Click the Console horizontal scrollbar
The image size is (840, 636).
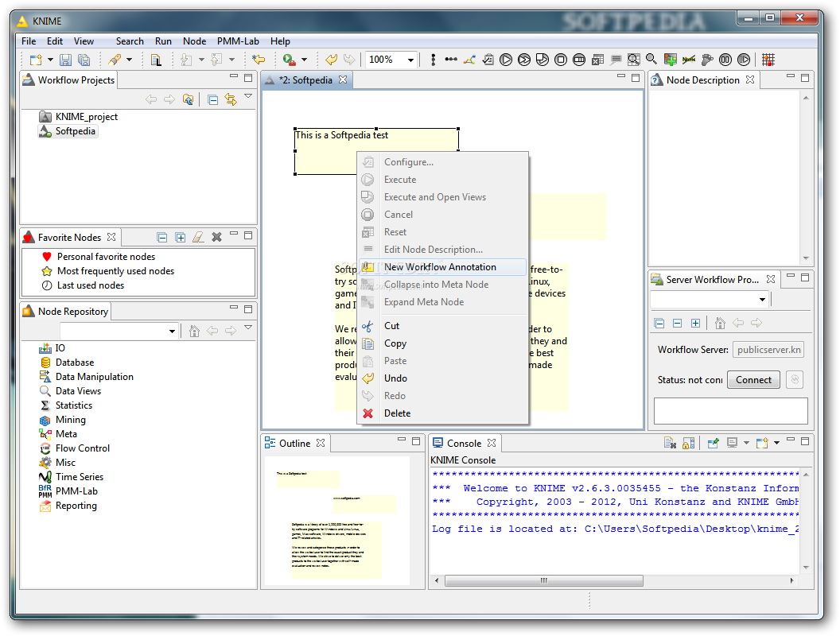(543, 581)
